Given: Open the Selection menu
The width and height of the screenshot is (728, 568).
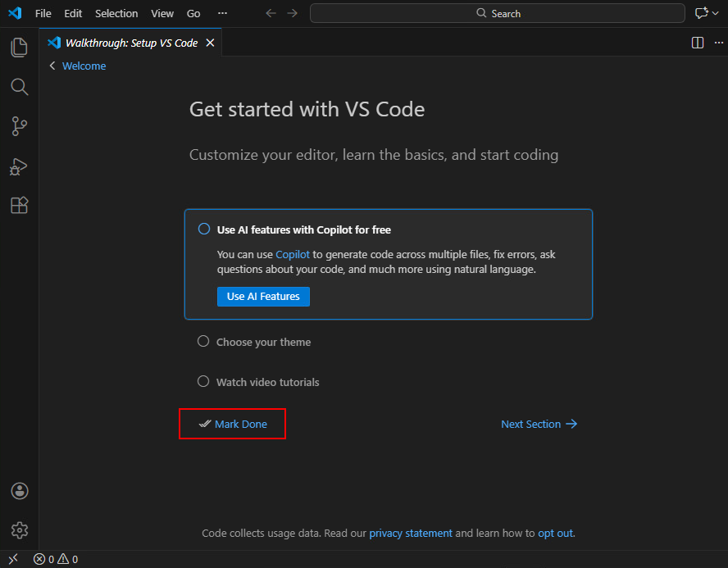Looking at the screenshot, I should pyautogui.click(x=116, y=13).
